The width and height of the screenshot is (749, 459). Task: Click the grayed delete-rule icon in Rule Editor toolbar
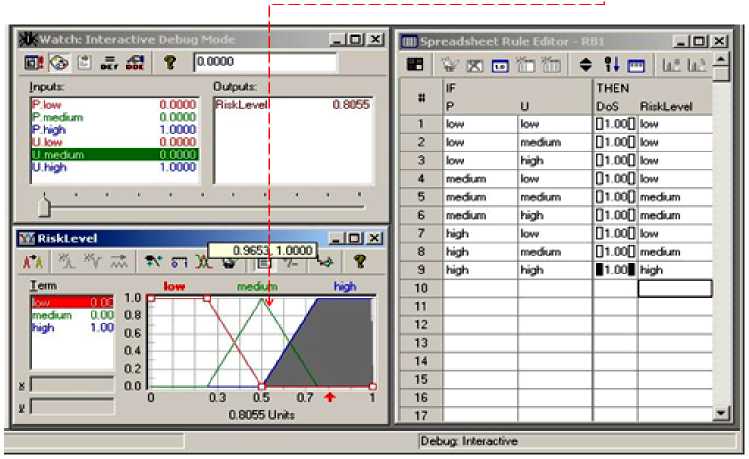tap(474, 65)
